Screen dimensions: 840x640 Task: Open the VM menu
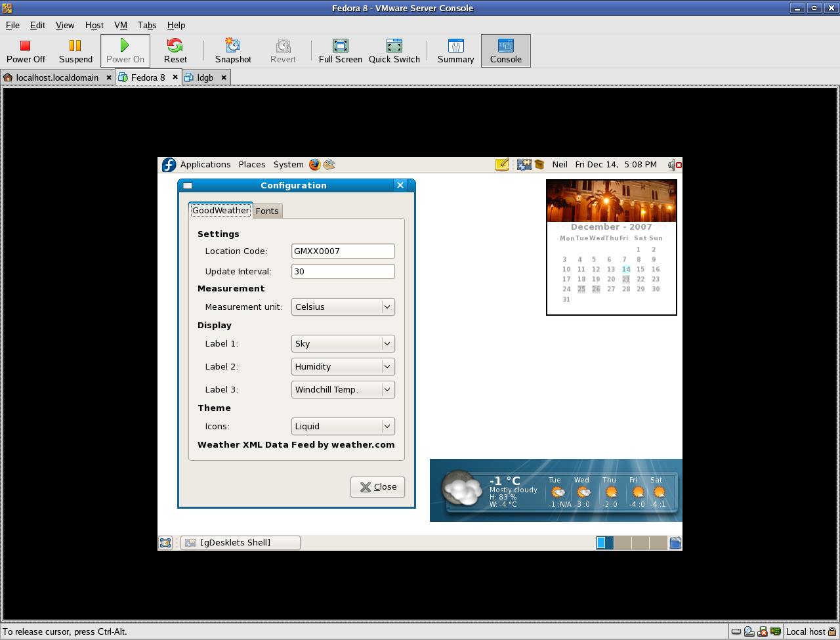point(120,25)
